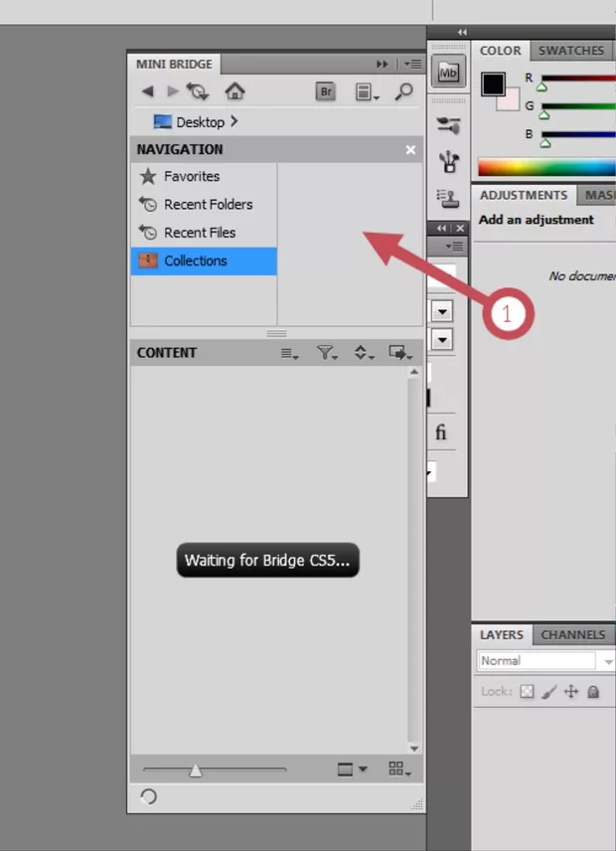
Task: Switch to the Swatches tab
Action: click(x=571, y=51)
